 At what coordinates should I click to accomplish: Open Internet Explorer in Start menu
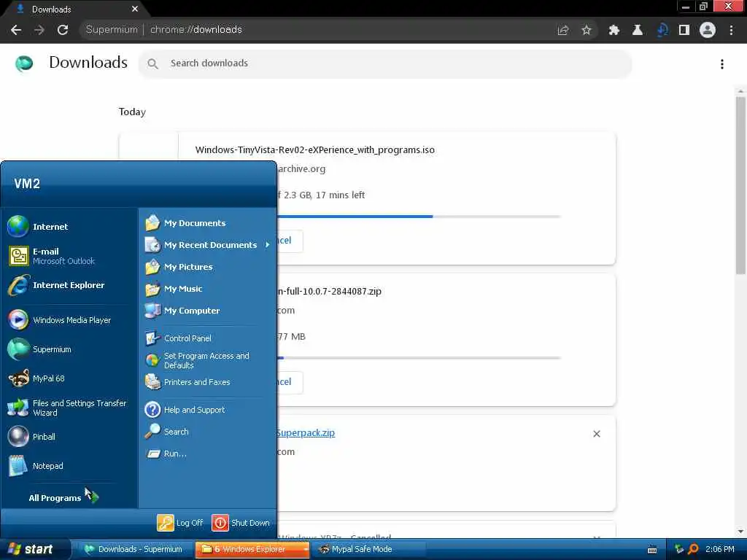pyautogui.click(x=56, y=285)
